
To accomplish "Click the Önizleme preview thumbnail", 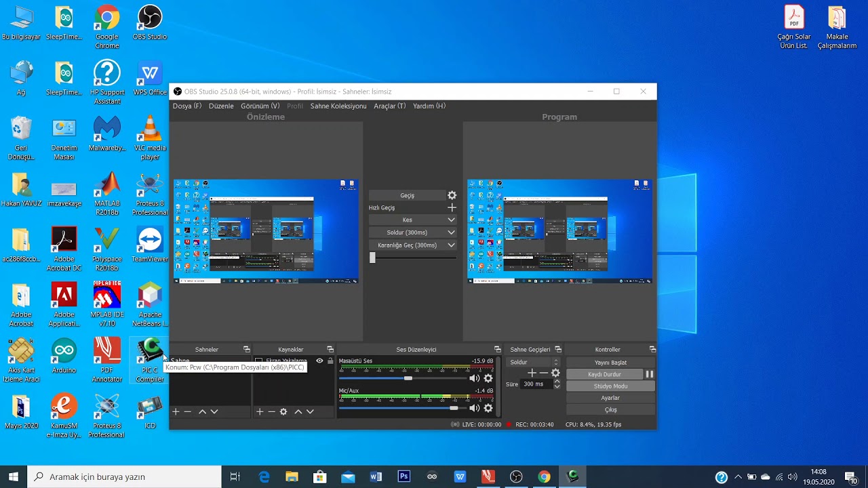I will click(266, 231).
